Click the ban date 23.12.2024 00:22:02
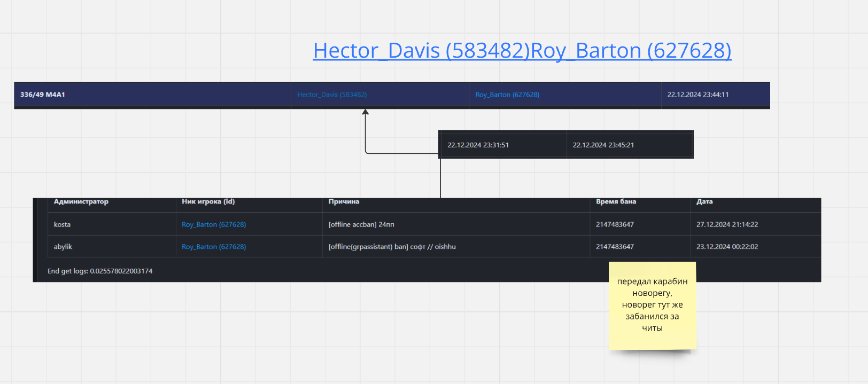 (727, 247)
